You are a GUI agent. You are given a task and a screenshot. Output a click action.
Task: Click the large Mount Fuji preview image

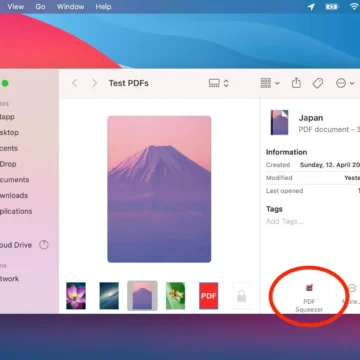pos(159,189)
